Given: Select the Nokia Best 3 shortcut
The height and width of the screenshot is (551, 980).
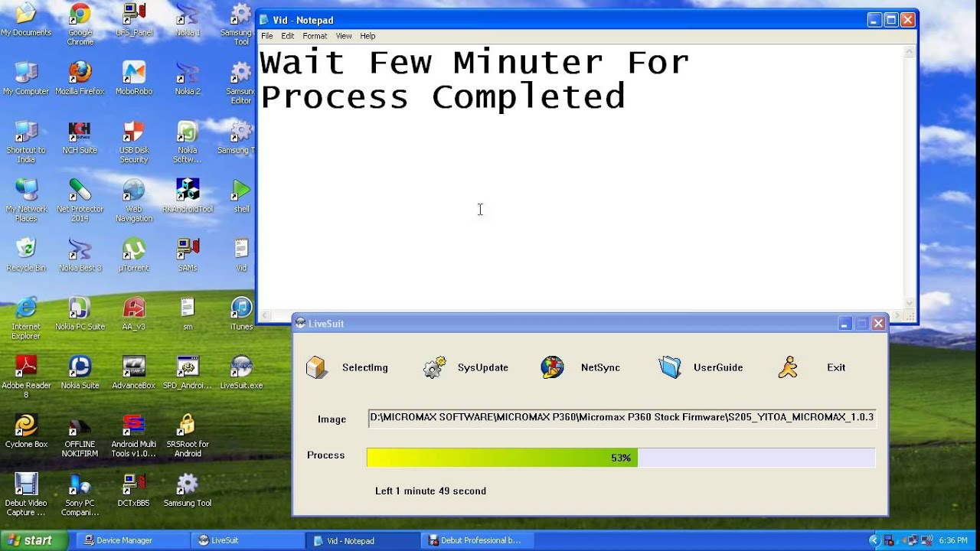Looking at the screenshot, I should coord(80,255).
